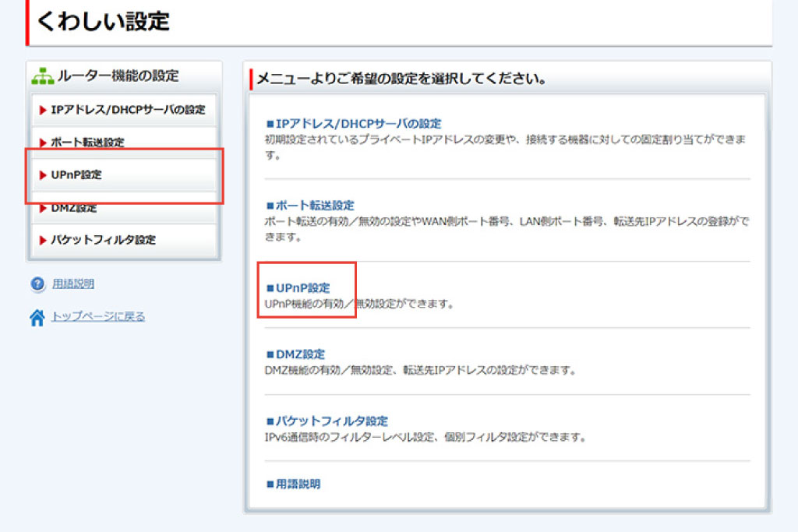
Task: Open IPアドレス/DHCPサーバの設定 from the sidebar menu
Action: pos(128,110)
